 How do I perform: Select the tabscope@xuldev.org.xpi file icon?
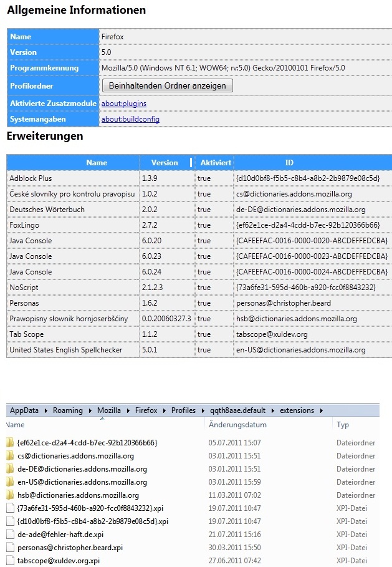(10, 560)
